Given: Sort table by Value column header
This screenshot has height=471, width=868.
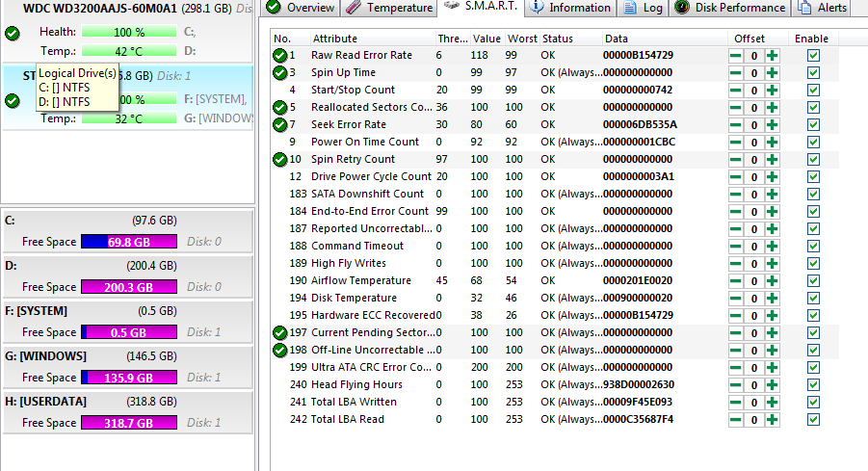Looking at the screenshot, I should [487, 39].
